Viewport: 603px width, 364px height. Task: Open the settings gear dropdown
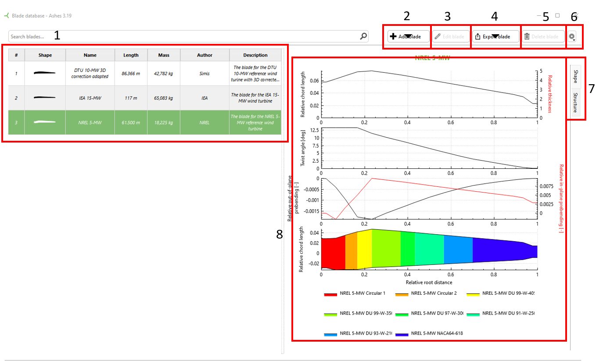(x=572, y=37)
